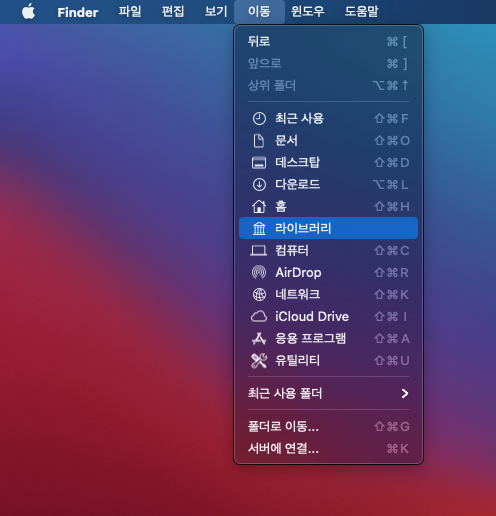This screenshot has height=516, width=496.
Task: Click the laptop icon beside 컴퓨터
Action: pos(259,250)
